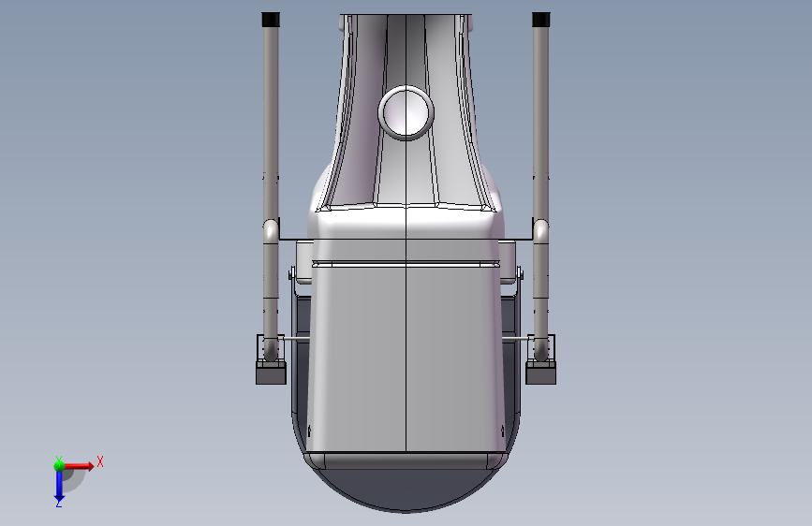Viewport: 812px width, 526px height.
Task: Select the black cap on the left pipe
Action: click(271, 20)
